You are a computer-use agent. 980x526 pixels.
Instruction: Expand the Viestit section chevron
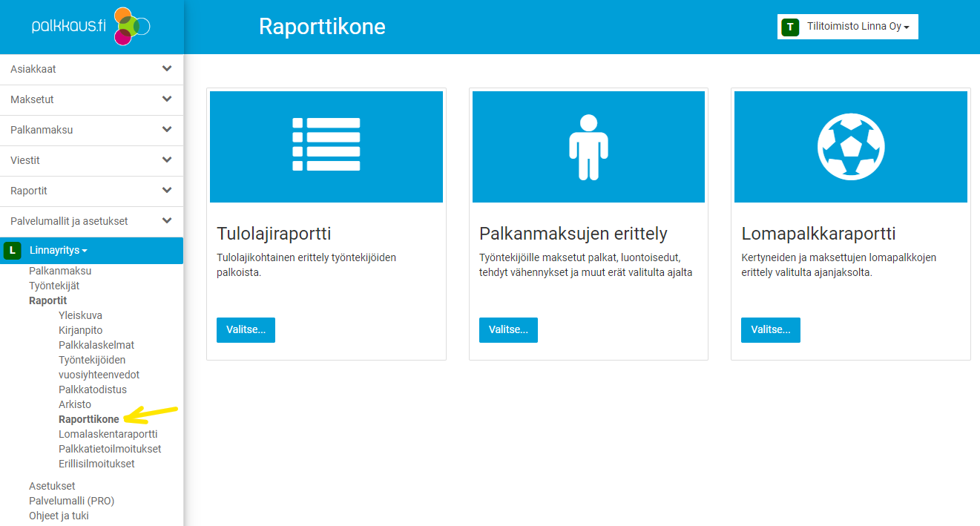[167, 160]
